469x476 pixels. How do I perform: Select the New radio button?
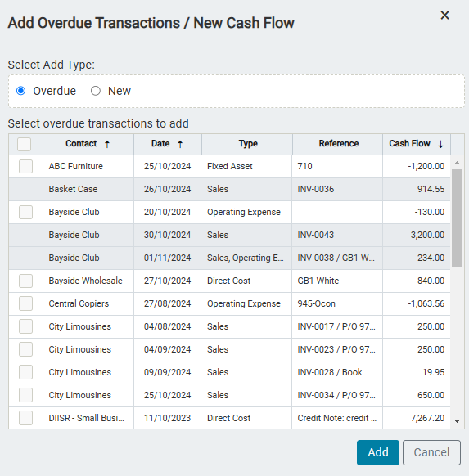(x=96, y=91)
